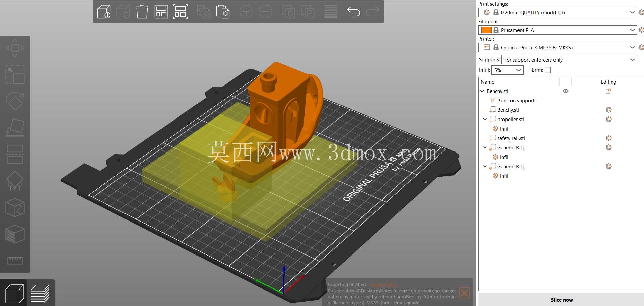Screen dimensions: 644x306
Task: Select Benchy.stl part in object list
Action: click(508, 110)
